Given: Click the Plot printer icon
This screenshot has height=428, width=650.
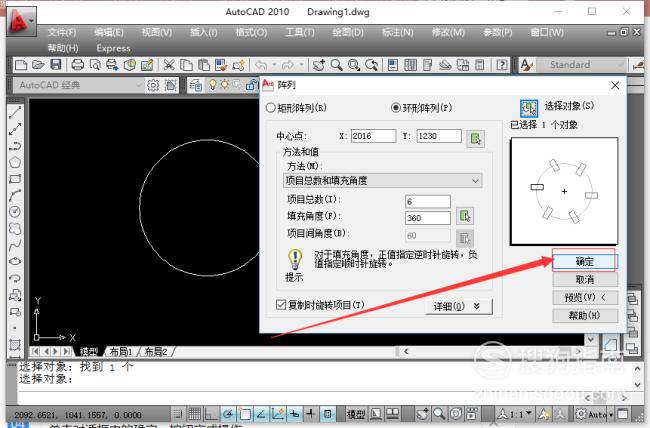Looking at the screenshot, I should [78, 65].
